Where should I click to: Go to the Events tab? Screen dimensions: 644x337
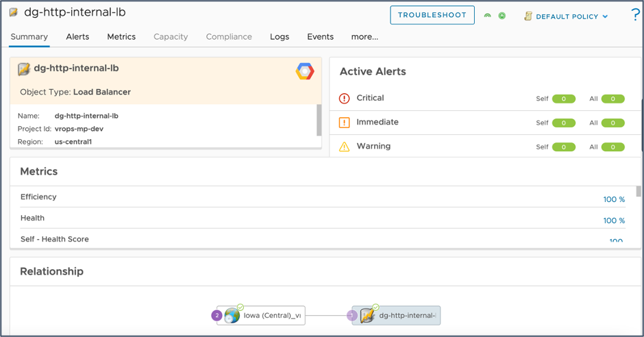coord(320,37)
